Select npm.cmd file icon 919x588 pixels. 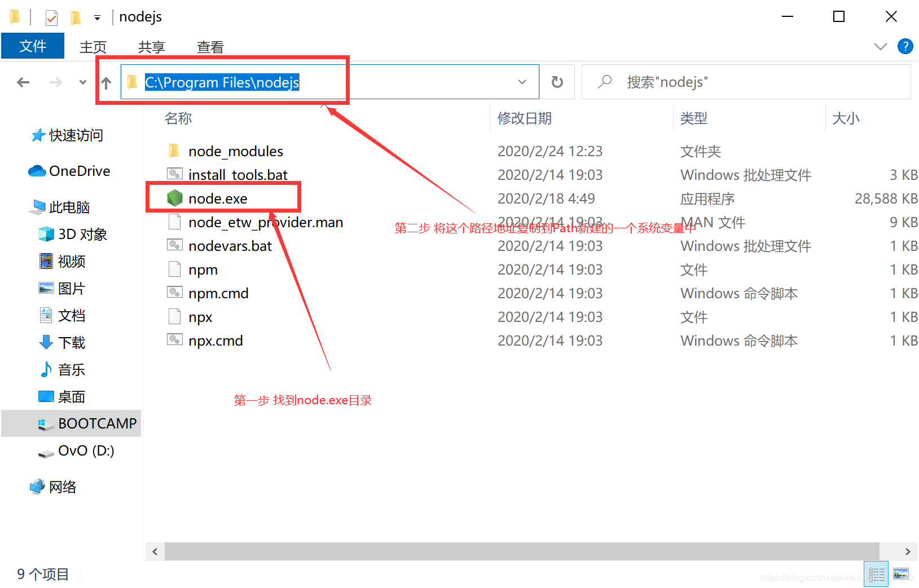coord(174,293)
